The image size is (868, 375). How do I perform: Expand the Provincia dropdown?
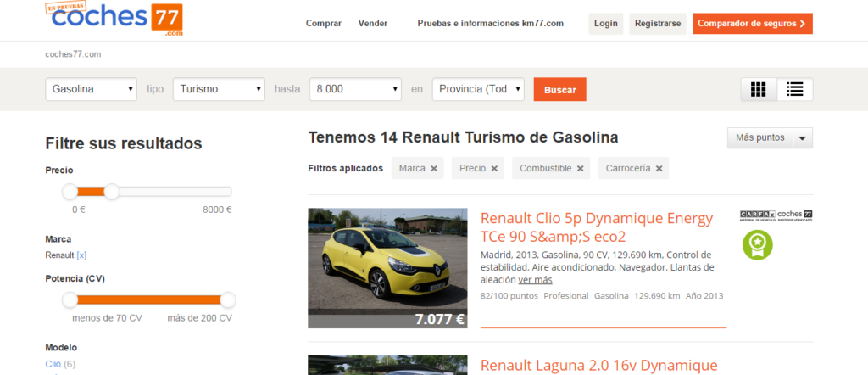478,89
